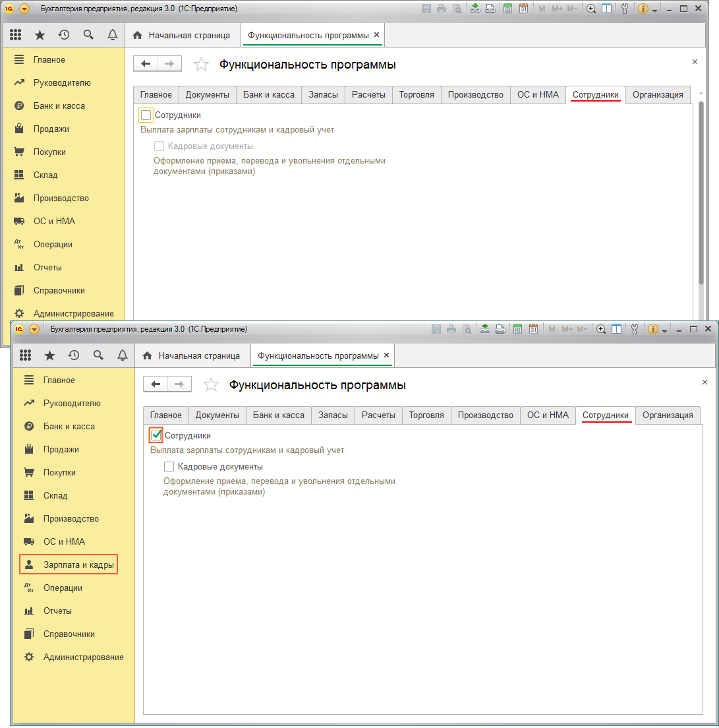Open notifications bell in back window

(113, 35)
